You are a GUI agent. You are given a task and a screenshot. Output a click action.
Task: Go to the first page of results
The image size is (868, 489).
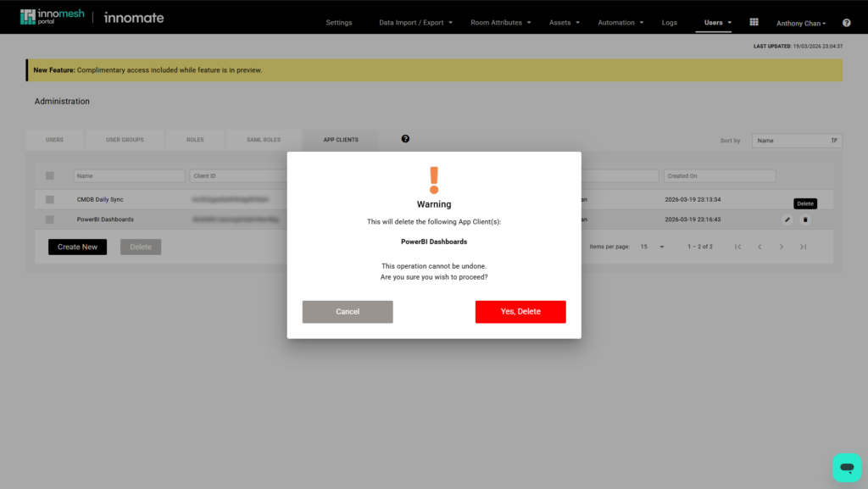737,247
